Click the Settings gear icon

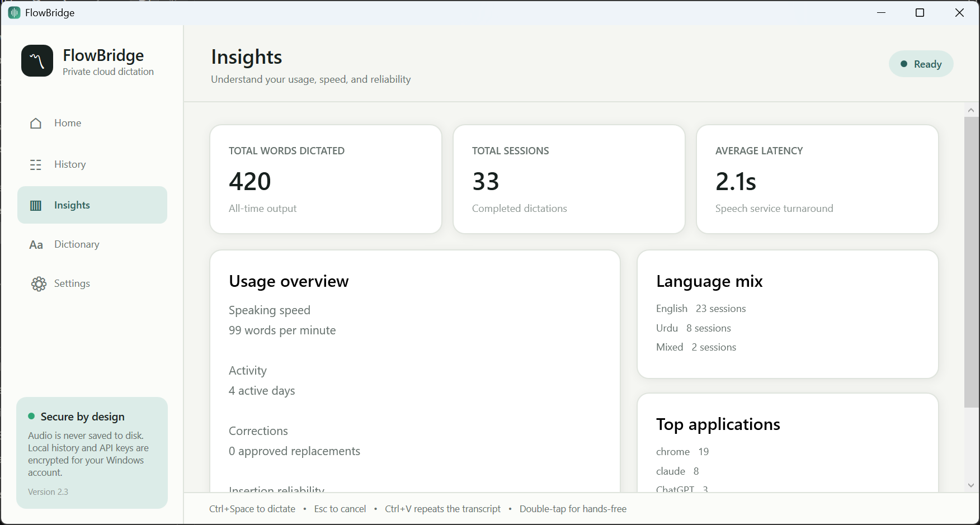(39, 284)
